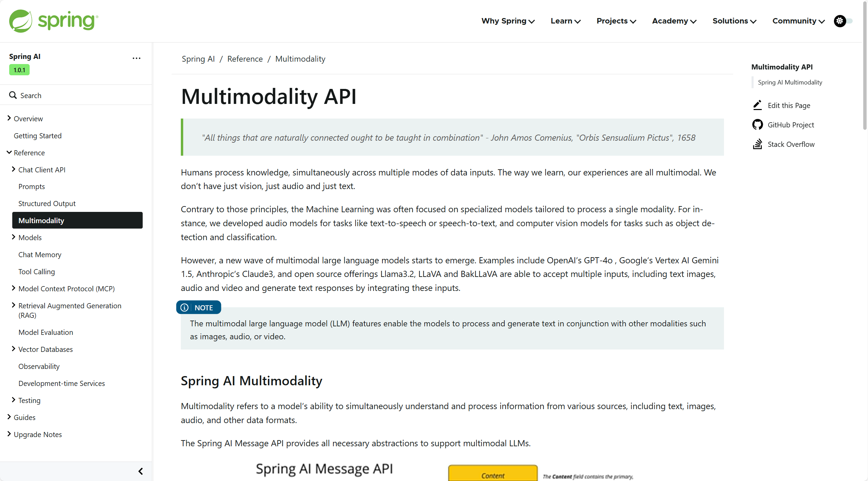Click the Spring logo
Viewport: 868px width, 481px height.
point(53,21)
